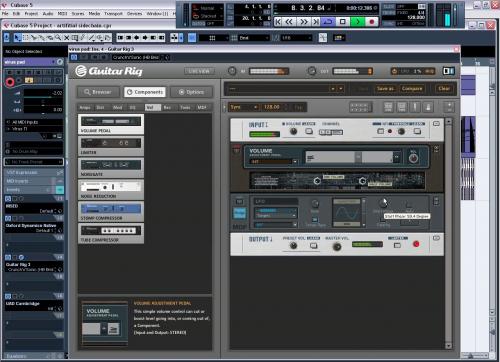The image size is (500, 362).
Task: Open the Audio menu
Action: tap(48, 14)
